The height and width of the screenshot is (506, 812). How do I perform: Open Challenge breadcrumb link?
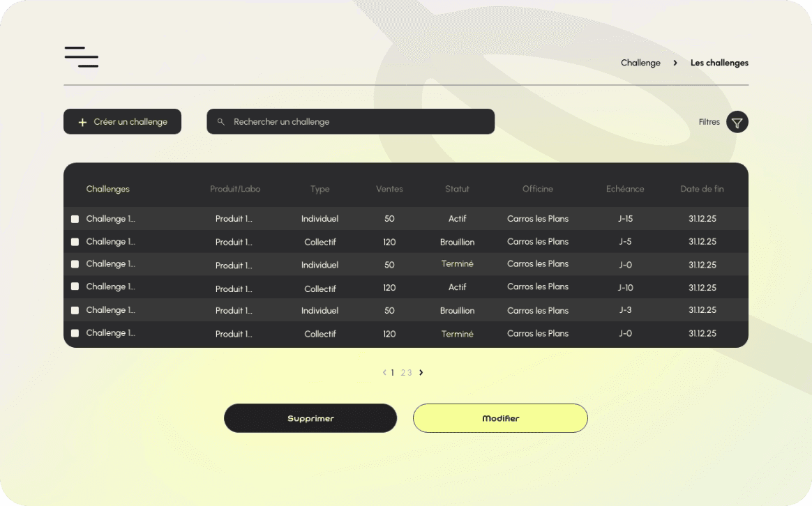point(640,63)
